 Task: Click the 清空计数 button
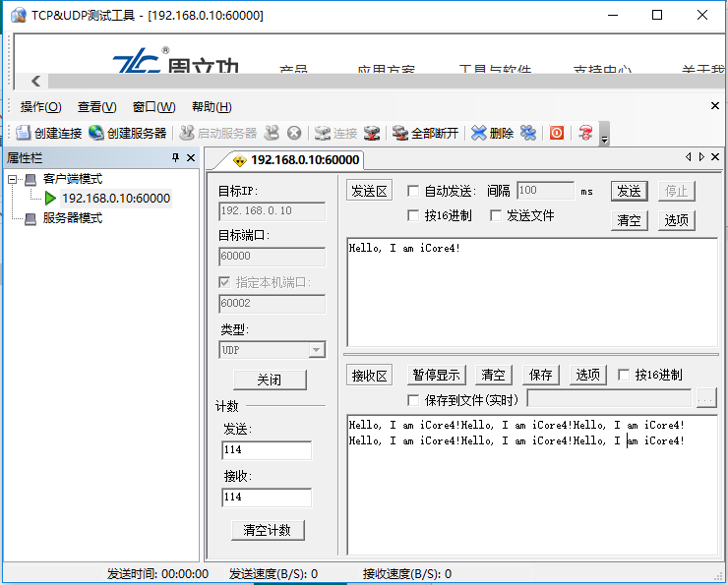click(x=268, y=530)
